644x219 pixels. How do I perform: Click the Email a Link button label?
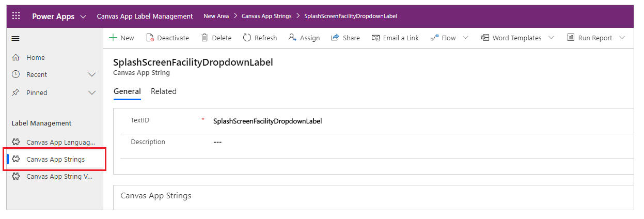pyautogui.click(x=401, y=38)
